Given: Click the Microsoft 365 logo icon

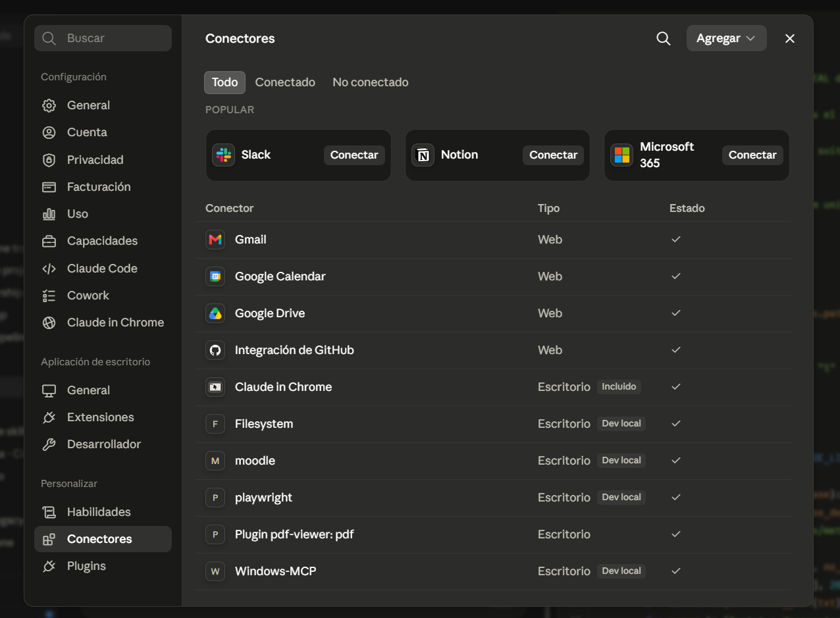Looking at the screenshot, I should (621, 155).
